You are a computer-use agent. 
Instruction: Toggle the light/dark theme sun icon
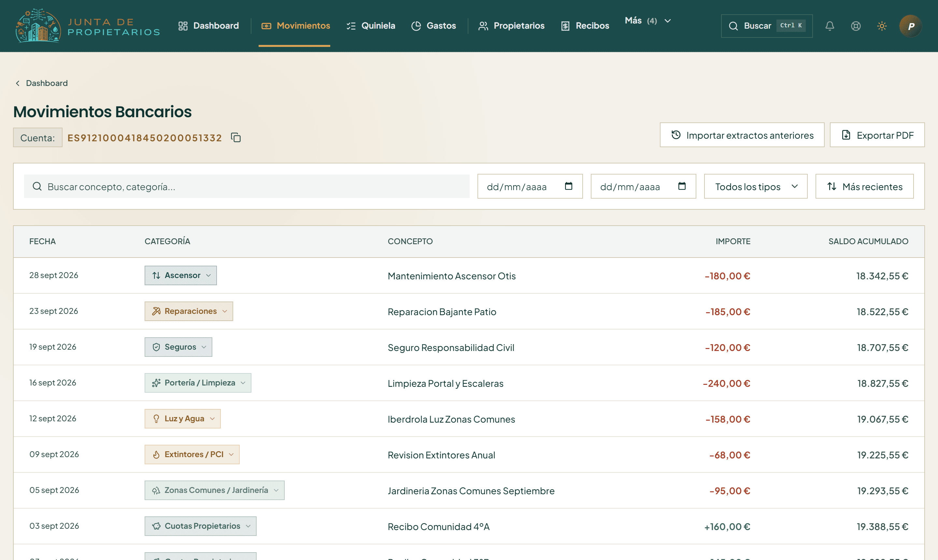tap(882, 26)
